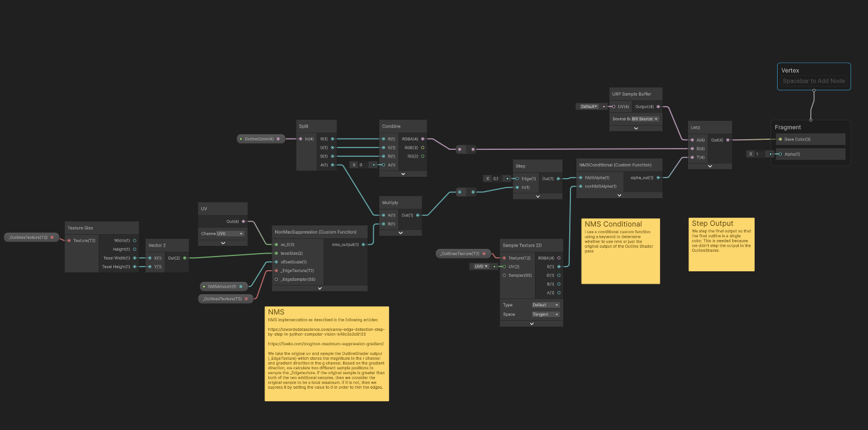The height and width of the screenshot is (430, 868).
Task: Collapse the Multiply node using its chevron
Action: pos(401,233)
